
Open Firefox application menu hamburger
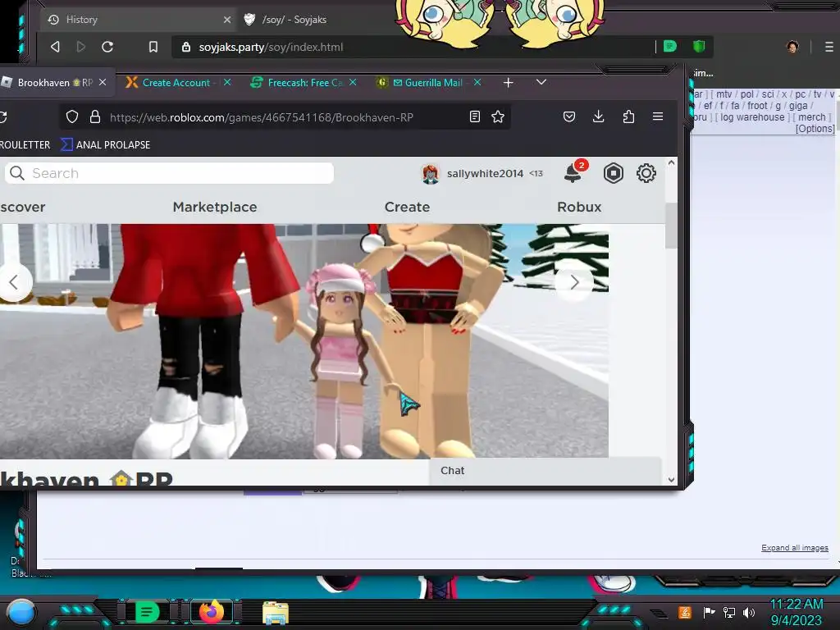click(x=658, y=116)
